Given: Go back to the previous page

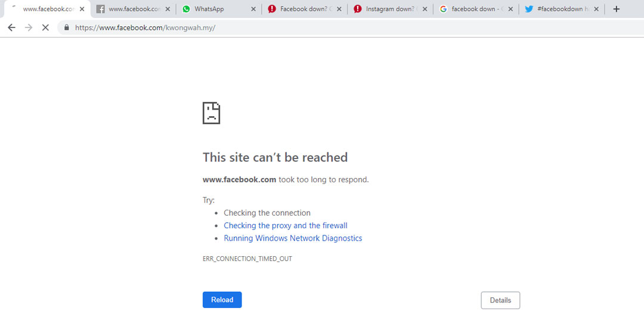Looking at the screenshot, I should (11, 27).
